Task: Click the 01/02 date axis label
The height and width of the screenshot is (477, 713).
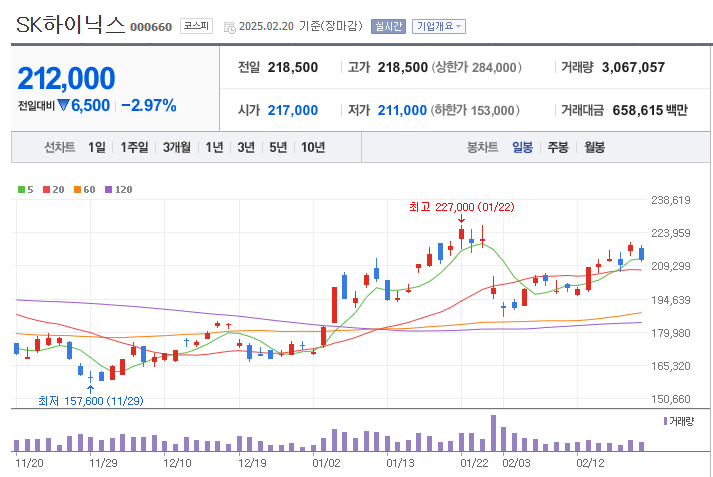Action: 326,463
